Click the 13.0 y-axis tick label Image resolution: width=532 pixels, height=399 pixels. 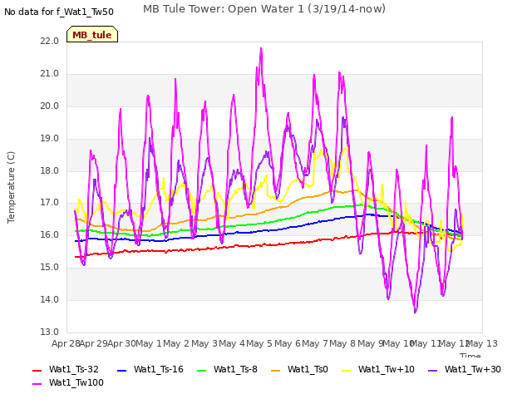coord(50,332)
